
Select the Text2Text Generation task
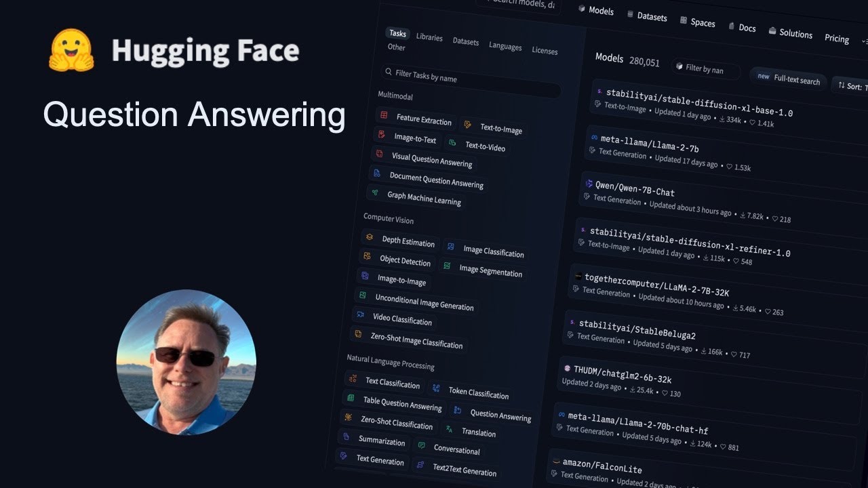pos(456,468)
